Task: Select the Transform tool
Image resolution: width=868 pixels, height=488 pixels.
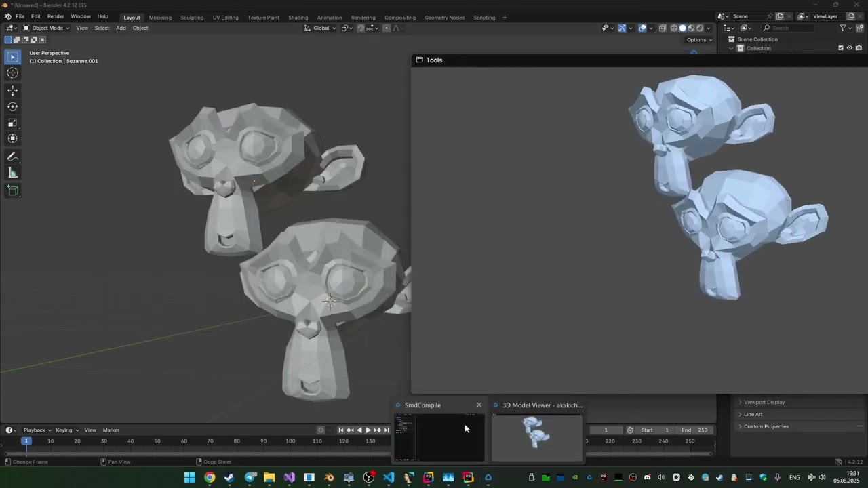Action: tap(13, 138)
